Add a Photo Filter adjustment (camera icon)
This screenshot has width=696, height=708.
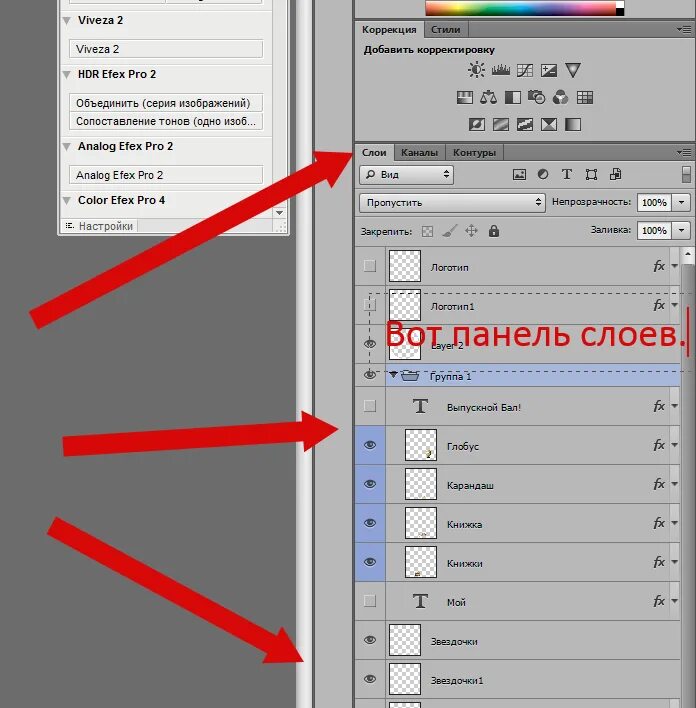[537, 97]
